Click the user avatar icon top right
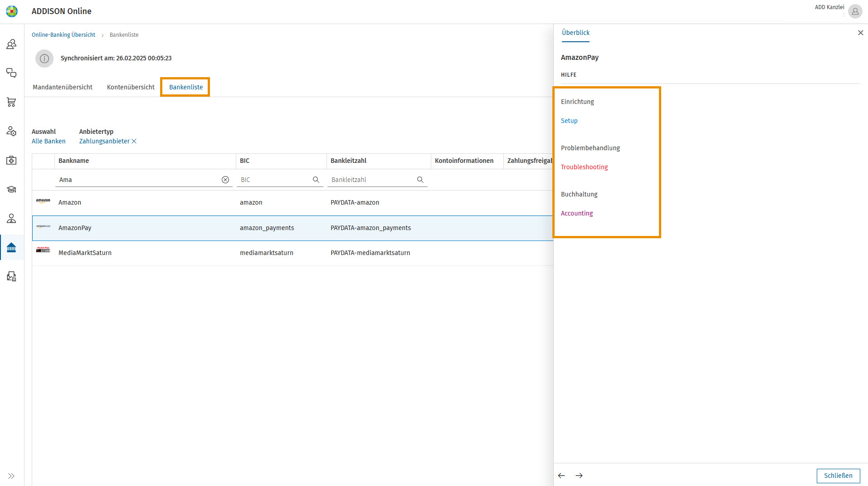 855,11
